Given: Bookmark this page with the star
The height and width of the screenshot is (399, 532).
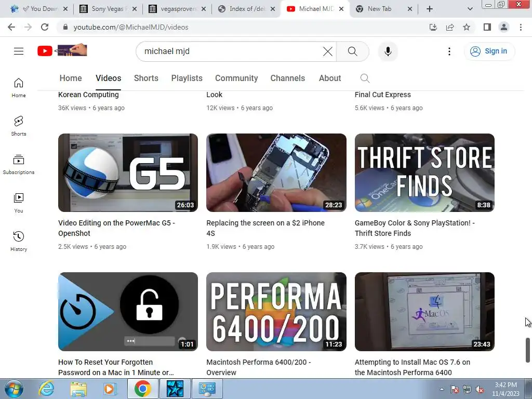Looking at the screenshot, I should pyautogui.click(x=467, y=27).
